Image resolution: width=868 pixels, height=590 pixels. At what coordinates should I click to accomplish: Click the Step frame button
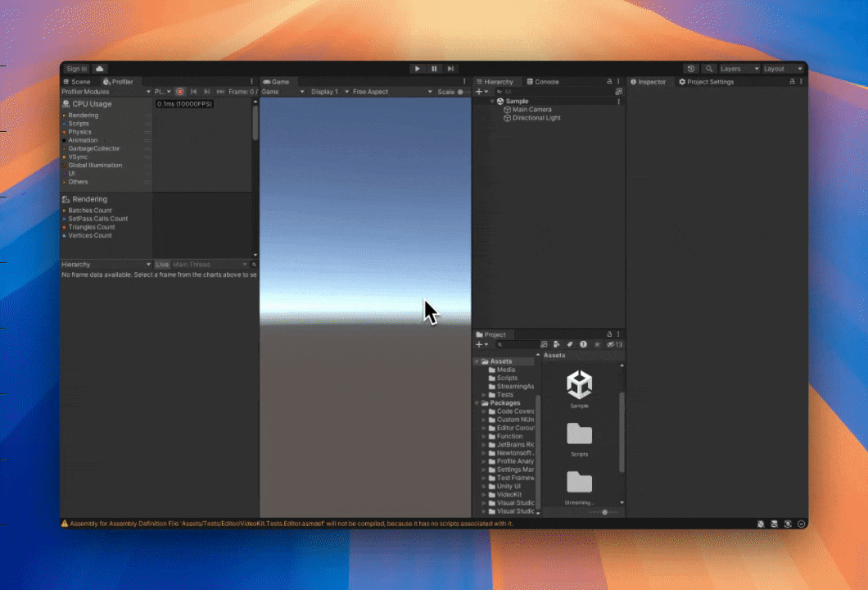450,69
